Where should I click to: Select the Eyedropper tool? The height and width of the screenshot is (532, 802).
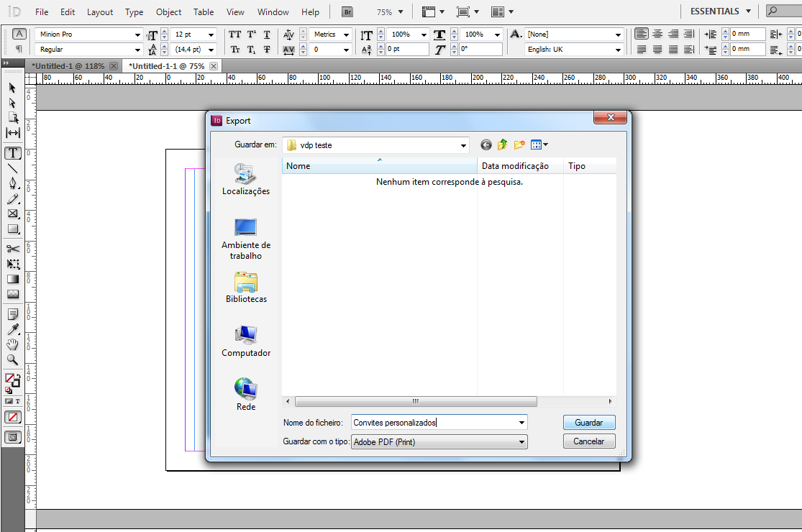tap(12, 329)
